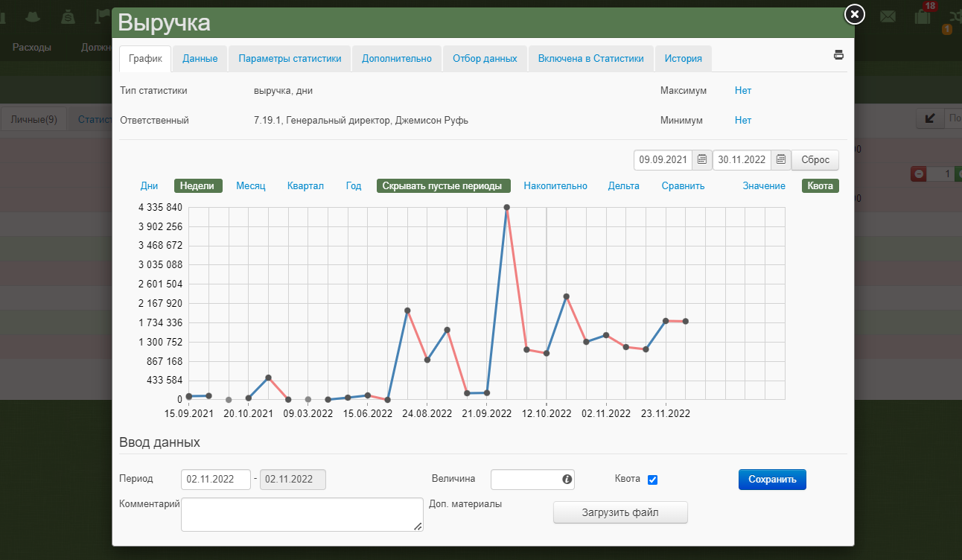962x560 pixels.
Task: Toggle the Сравнить chart mode
Action: pos(683,186)
